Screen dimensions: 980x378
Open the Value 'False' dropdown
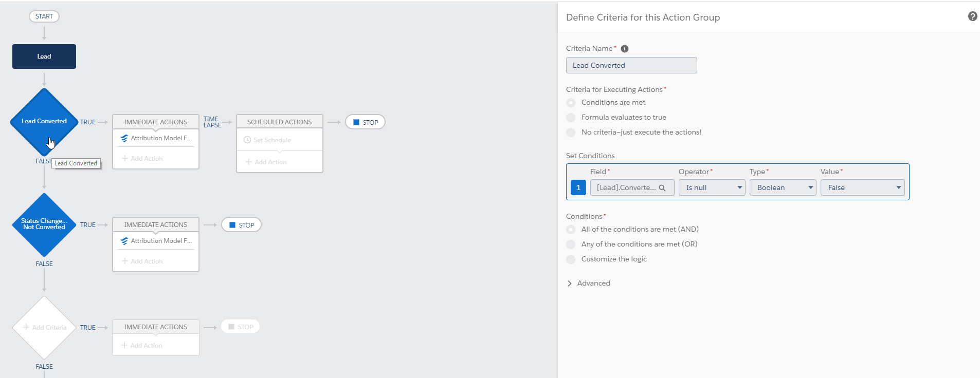(862, 187)
